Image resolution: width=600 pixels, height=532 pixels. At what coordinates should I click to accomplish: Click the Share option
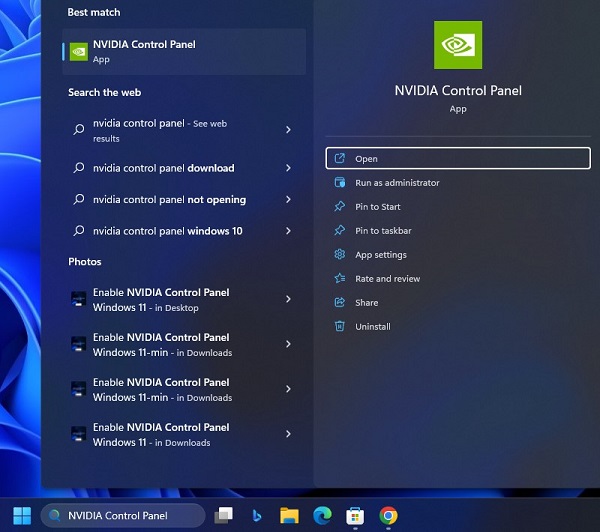458,303
